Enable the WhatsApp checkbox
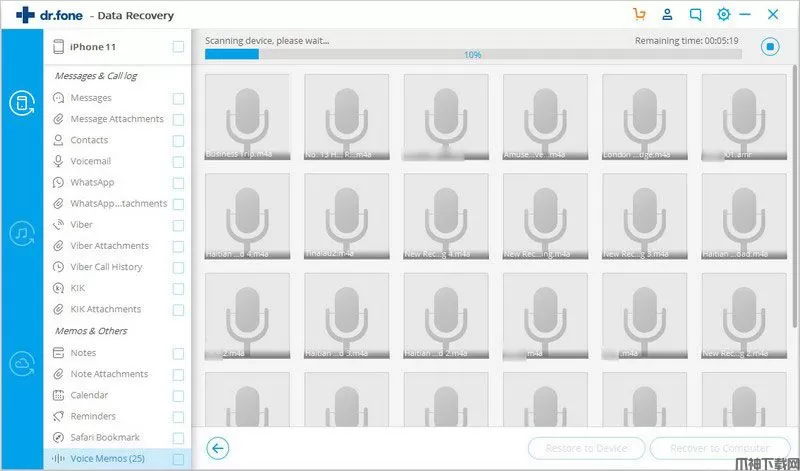800x471 pixels. click(x=178, y=183)
